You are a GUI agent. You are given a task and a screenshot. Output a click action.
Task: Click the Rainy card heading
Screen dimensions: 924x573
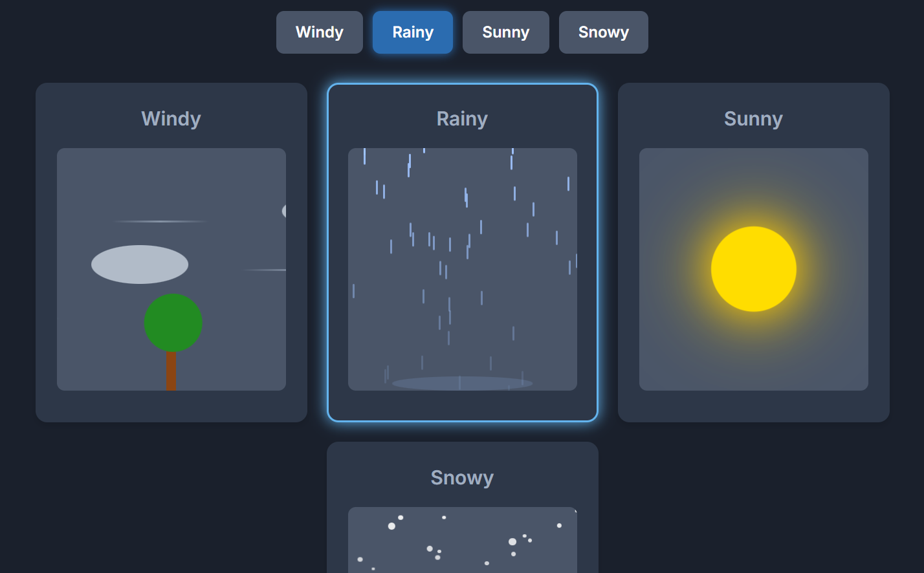point(463,118)
